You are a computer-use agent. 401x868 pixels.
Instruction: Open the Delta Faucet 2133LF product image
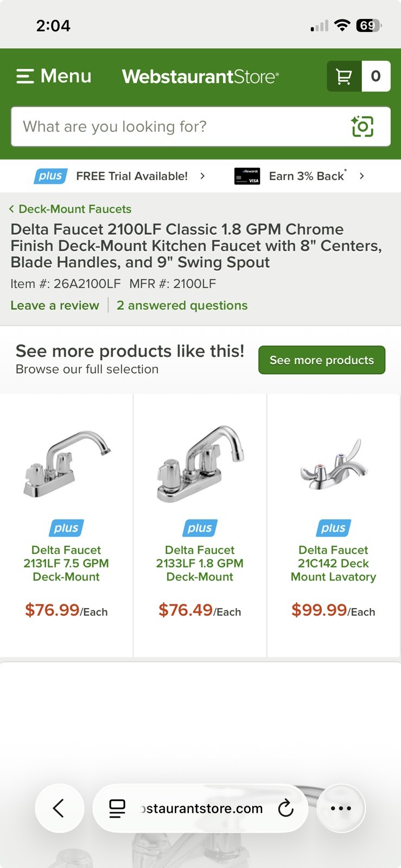(x=200, y=462)
